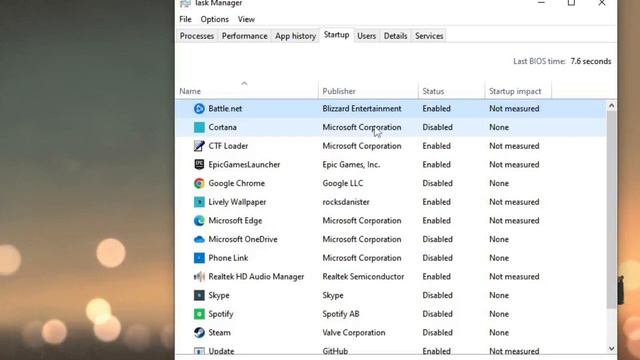Select the Startup tab
The width and height of the screenshot is (640, 360).
[x=336, y=35]
